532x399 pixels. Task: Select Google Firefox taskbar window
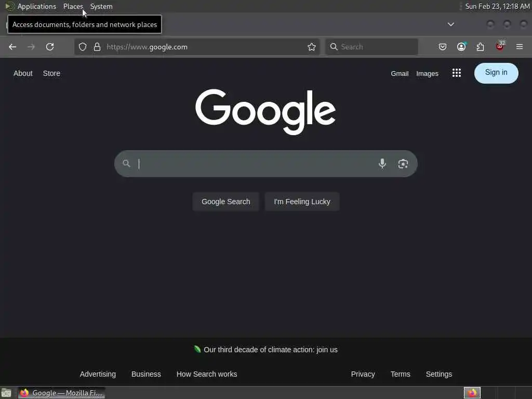pos(62,393)
